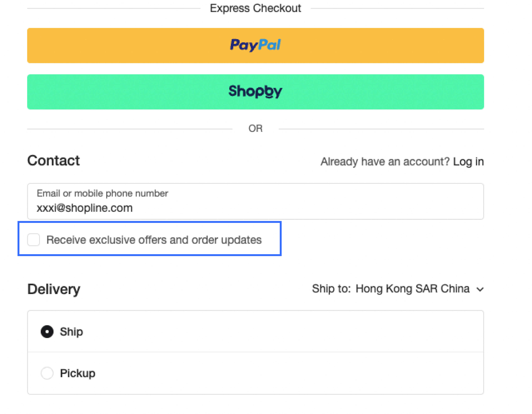Pay with PayPal express checkout button

(256, 46)
